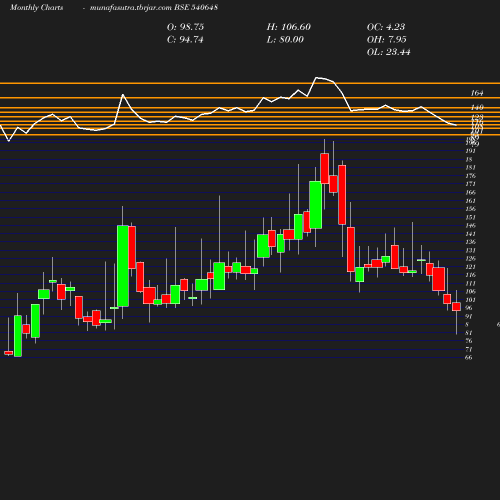Click the 156 price axis label
The height and width of the screenshot is (500, 500).
pyautogui.click(x=471, y=209)
